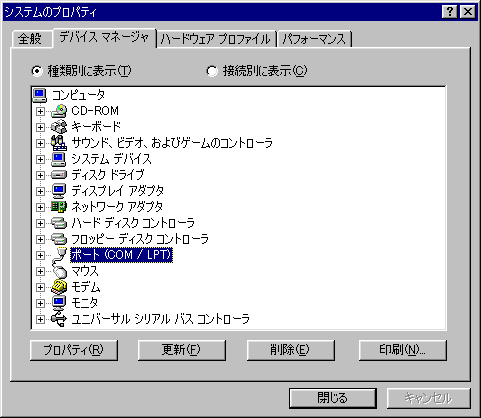Screen dimensions: 481x418
Task: Expand the モニタ tree node
Action: coord(40,303)
